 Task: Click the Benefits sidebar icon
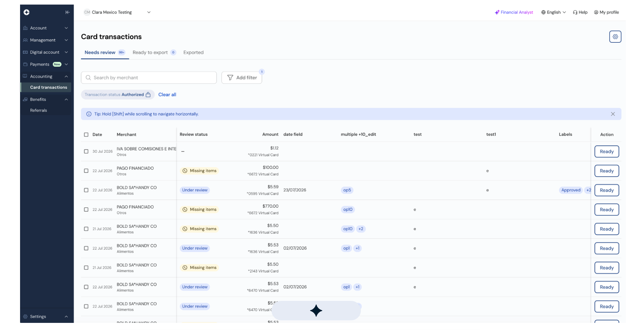coord(25,99)
